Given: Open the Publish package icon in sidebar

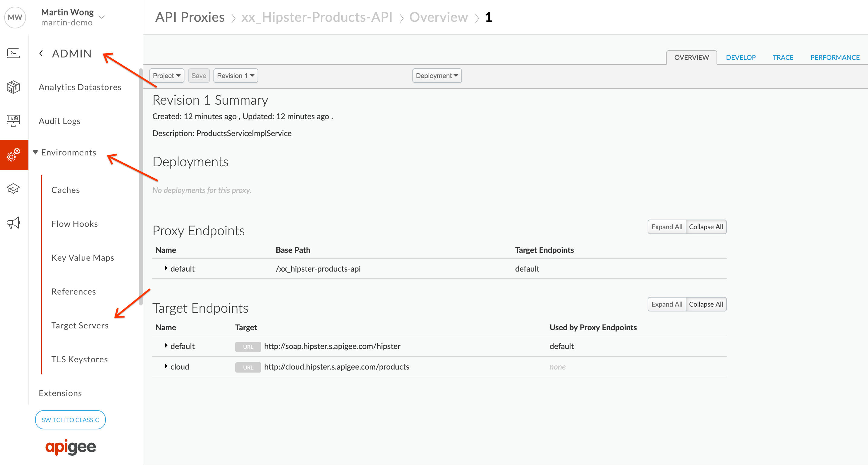Looking at the screenshot, I should tap(14, 87).
